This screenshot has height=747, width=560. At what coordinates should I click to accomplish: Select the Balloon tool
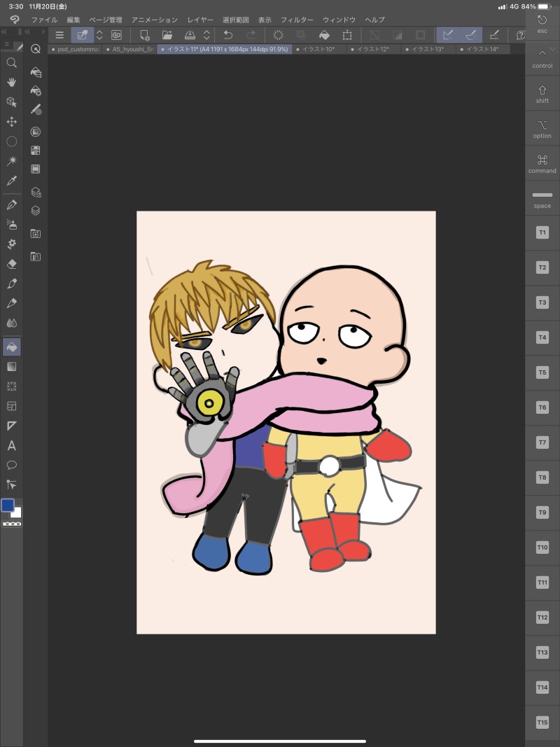[11, 465]
